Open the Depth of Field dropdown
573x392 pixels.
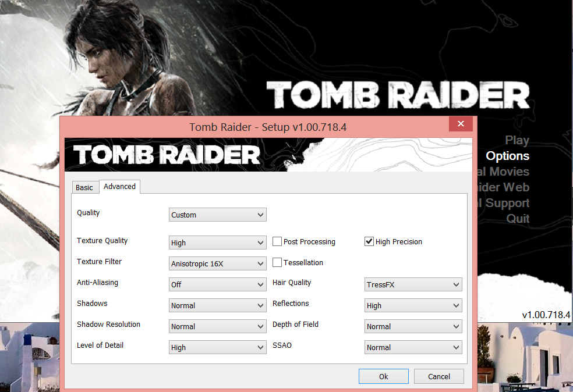413,326
